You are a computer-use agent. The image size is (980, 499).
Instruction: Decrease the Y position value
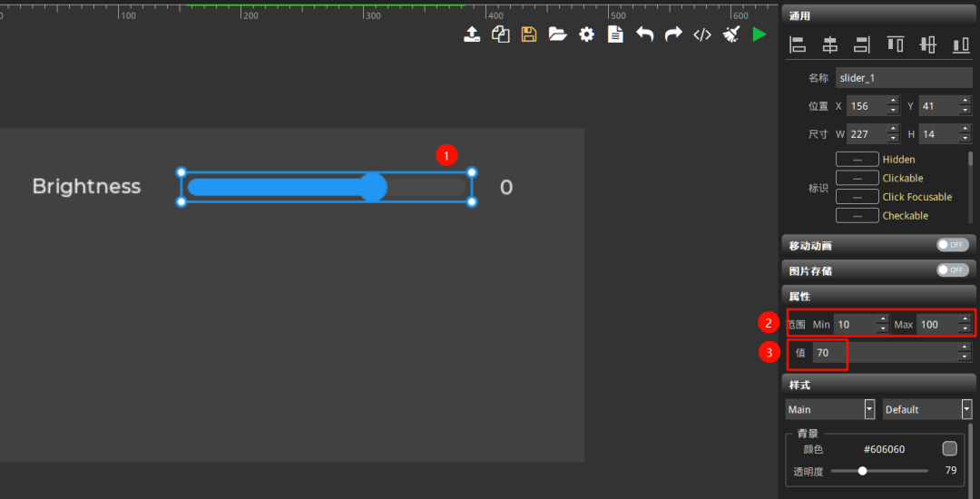[965, 111]
